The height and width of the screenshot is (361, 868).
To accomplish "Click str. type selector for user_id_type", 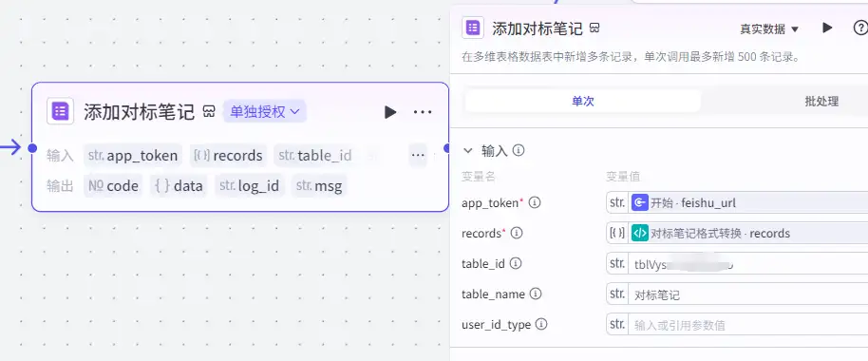I will coord(617,325).
